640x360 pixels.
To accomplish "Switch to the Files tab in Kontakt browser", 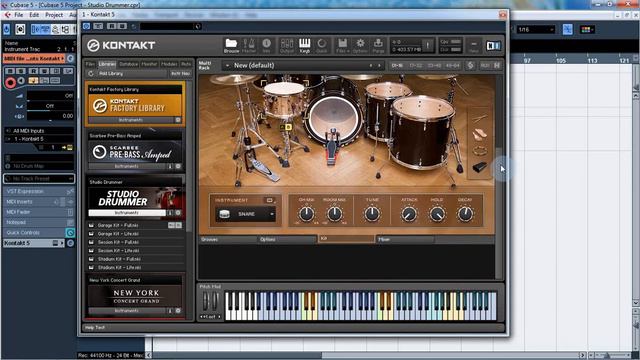I will (90, 64).
